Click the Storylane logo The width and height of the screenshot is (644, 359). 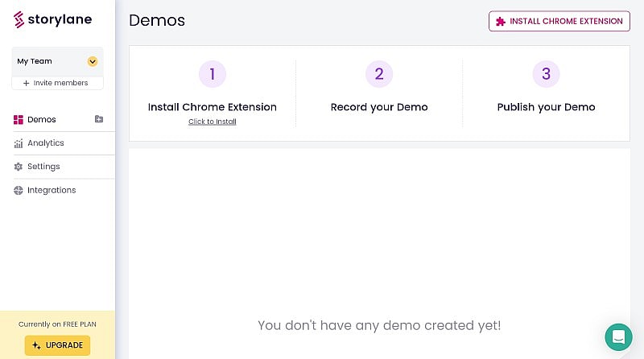(52, 19)
